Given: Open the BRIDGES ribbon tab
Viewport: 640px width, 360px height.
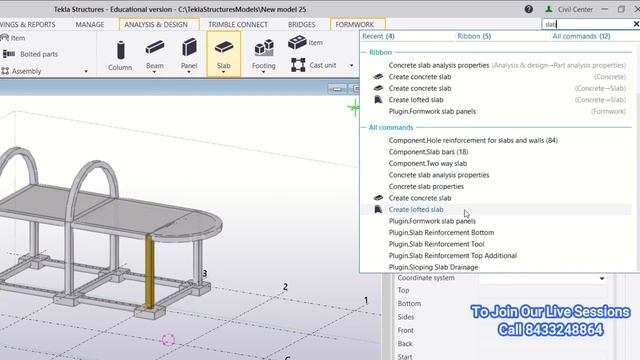Looking at the screenshot, I should pyautogui.click(x=302, y=24).
